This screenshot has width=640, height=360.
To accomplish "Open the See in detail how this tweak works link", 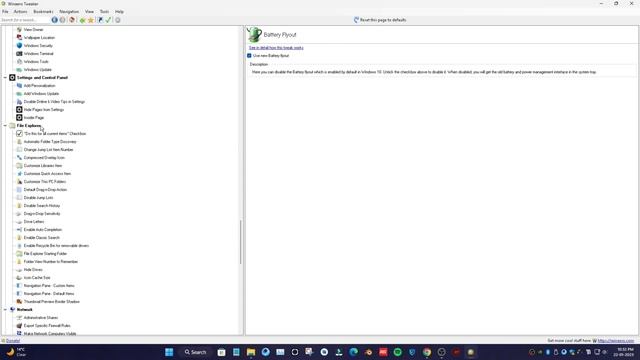I will [276, 48].
